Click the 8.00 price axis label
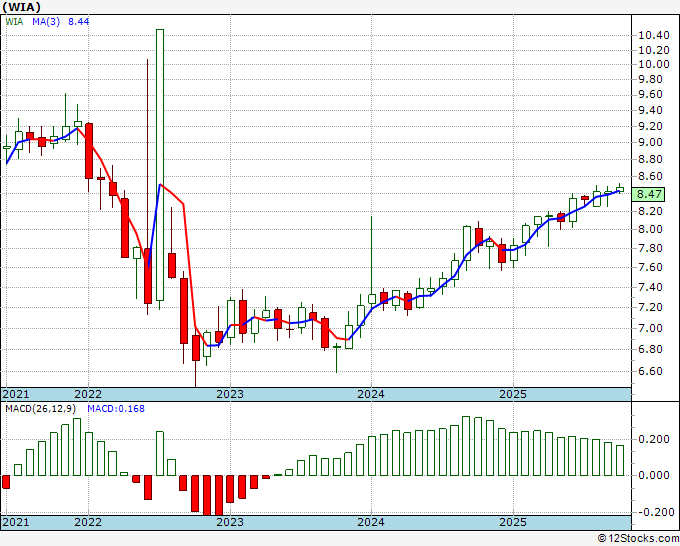The height and width of the screenshot is (546, 680). click(x=650, y=229)
